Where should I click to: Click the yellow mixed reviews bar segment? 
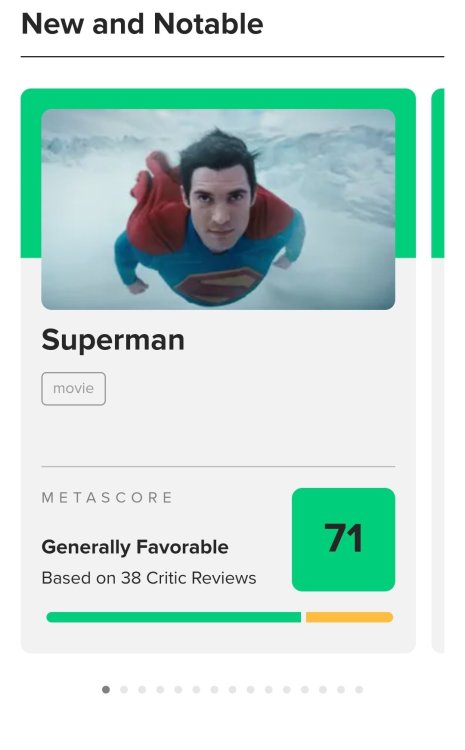click(349, 617)
